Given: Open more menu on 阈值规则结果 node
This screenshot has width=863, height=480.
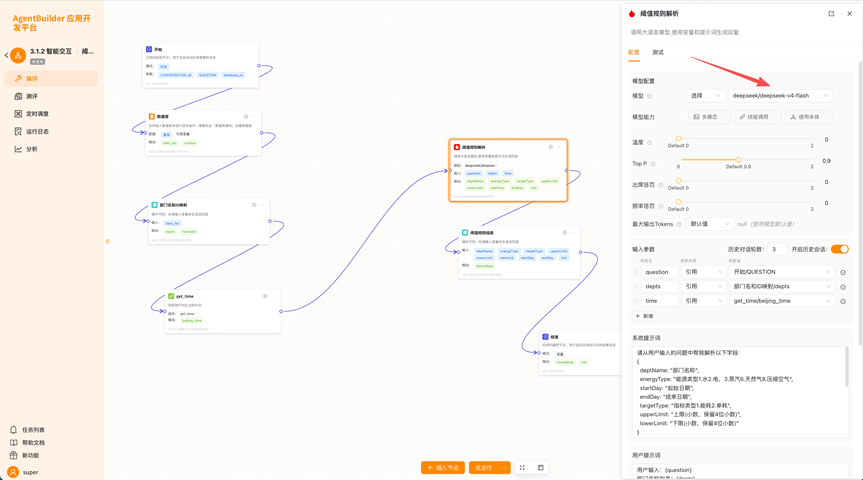Looking at the screenshot, I should coord(573,233).
